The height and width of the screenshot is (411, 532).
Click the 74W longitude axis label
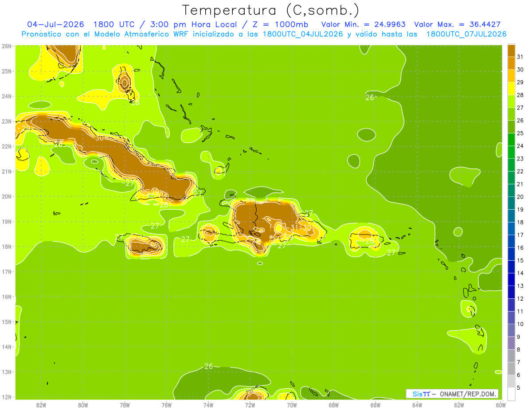208,405
